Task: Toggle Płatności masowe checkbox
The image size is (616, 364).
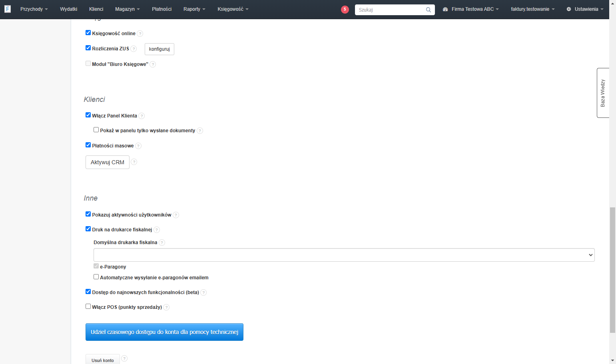Action: pyautogui.click(x=88, y=145)
